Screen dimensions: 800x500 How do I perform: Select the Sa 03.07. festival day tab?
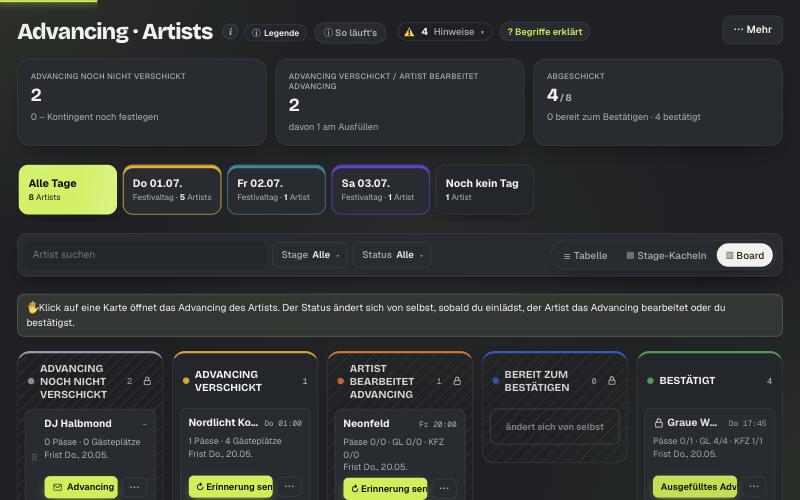pos(381,189)
